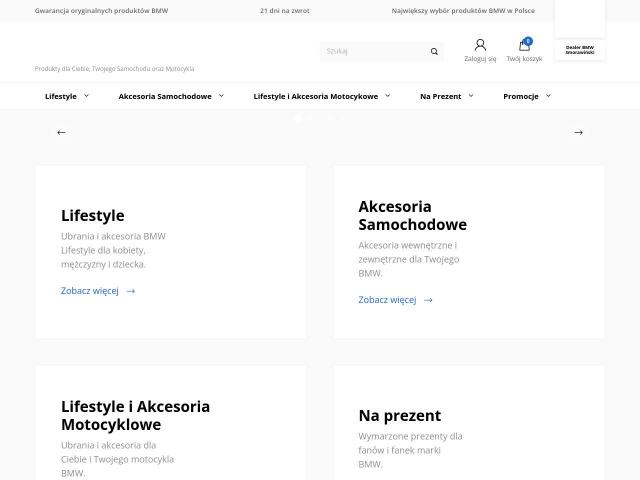
Task: Click the Twój koszyk label
Action: pyautogui.click(x=524, y=59)
